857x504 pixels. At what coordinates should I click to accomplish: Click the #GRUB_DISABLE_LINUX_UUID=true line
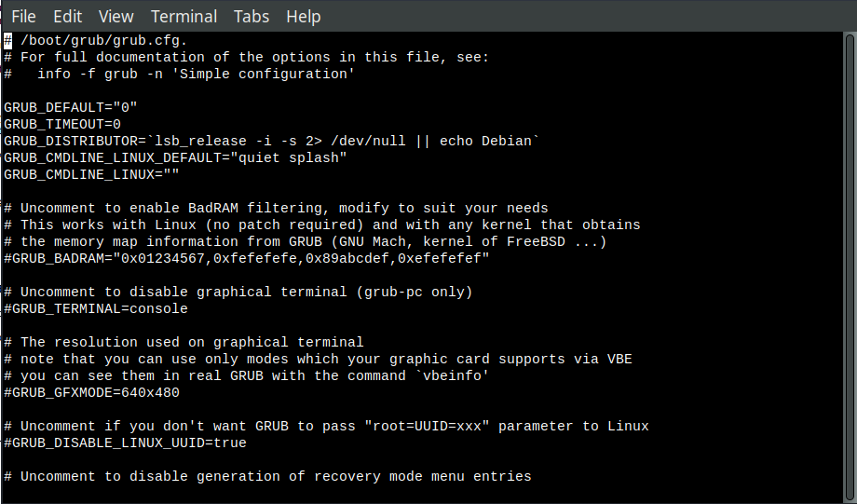125,443
